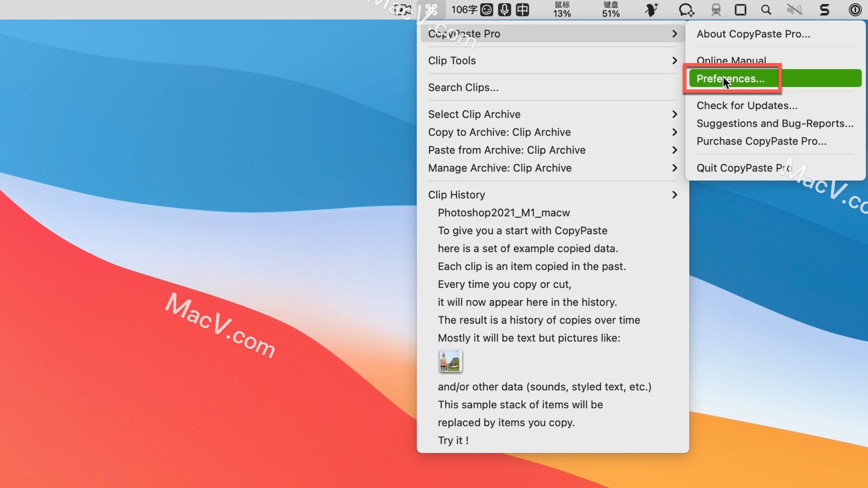Choose Quit CopyPaste Pro
The image size is (868, 488).
click(775, 168)
